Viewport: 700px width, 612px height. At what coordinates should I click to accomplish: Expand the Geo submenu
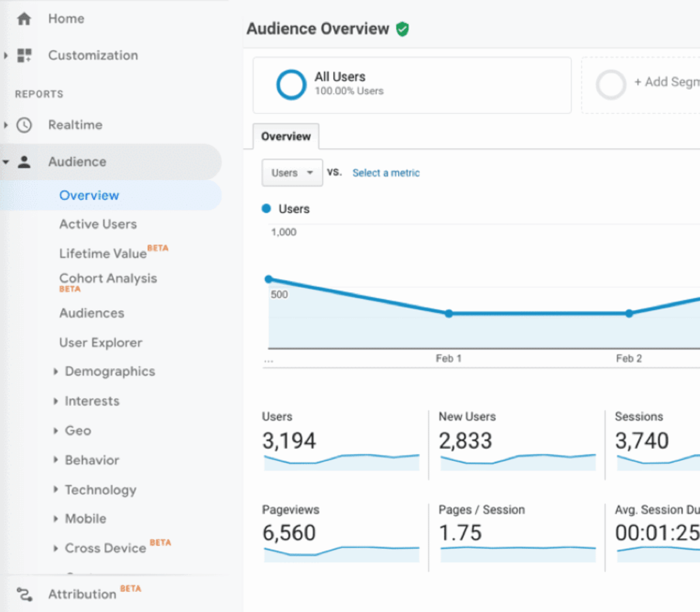(x=56, y=431)
